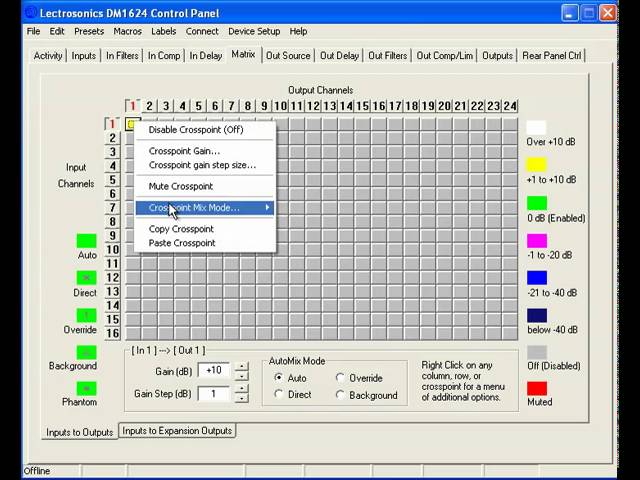This screenshot has width=640, height=480.
Task: Click the green Auto mode legend icon
Action: [x=87, y=241]
